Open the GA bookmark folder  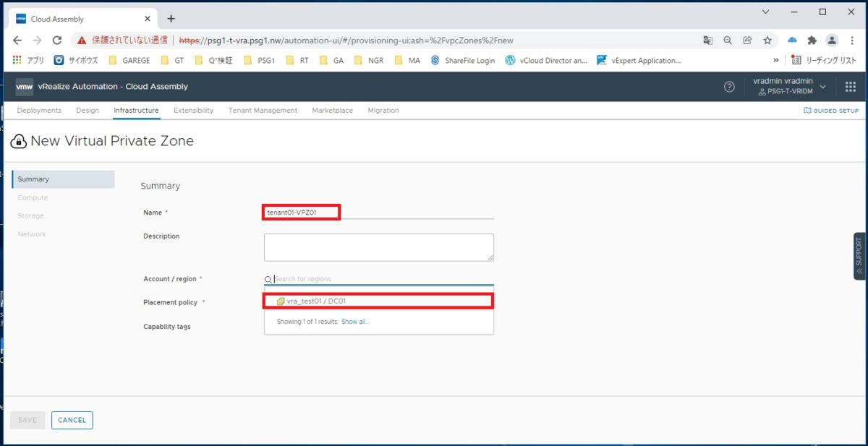332,61
